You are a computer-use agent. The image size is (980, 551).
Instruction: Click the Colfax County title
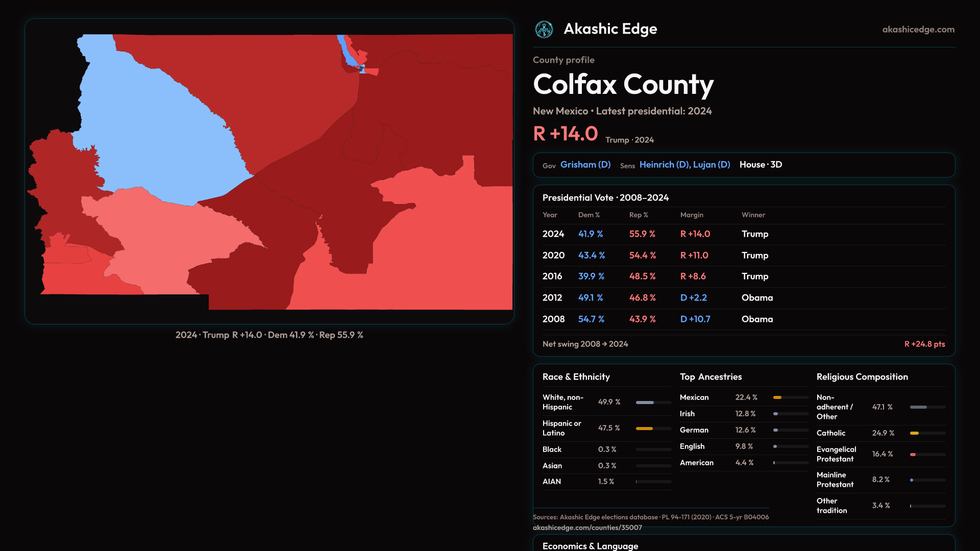point(623,85)
